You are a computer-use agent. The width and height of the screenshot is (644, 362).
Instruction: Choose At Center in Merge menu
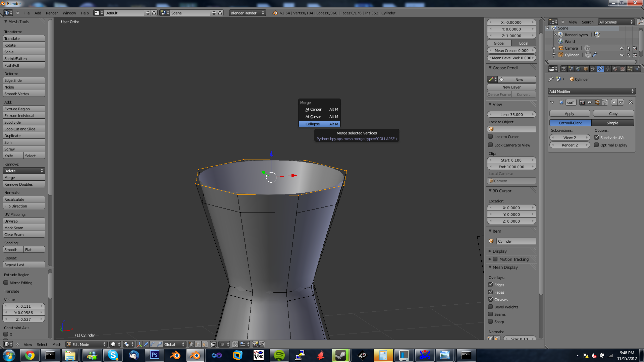pyautogui.click(x=319, y=109)
